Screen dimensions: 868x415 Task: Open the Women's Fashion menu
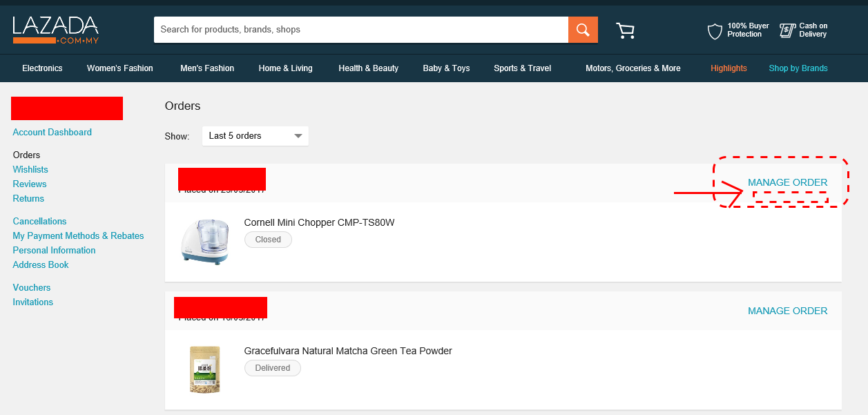point(120,68)
